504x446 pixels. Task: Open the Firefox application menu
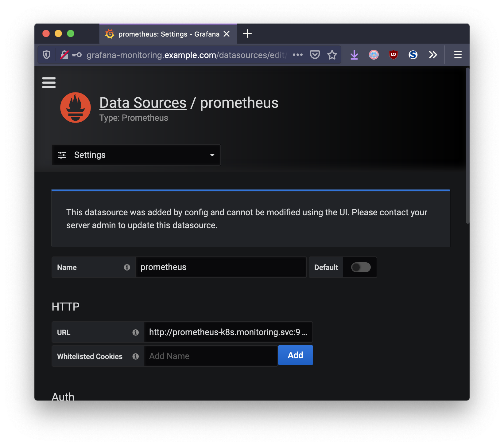(458, 55)
